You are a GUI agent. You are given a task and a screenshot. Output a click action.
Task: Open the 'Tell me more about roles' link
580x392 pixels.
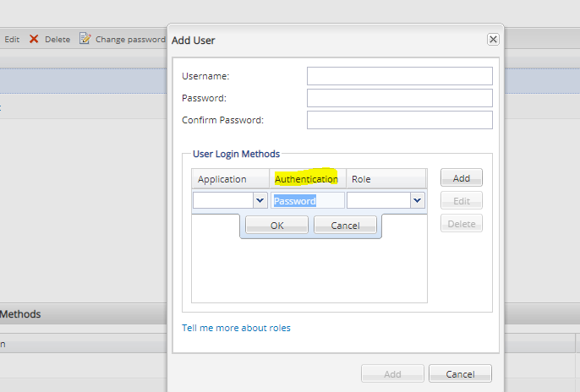click(x=236, y=328)
